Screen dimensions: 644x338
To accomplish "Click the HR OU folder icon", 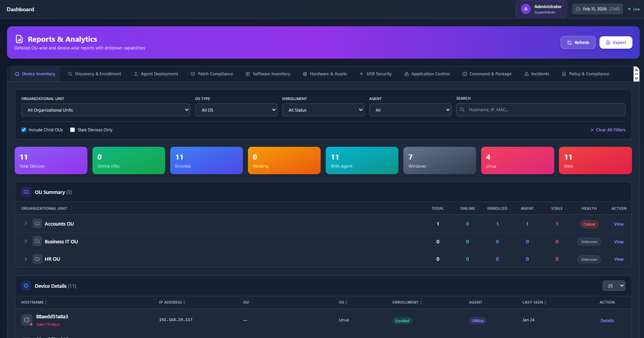I will [x=37, y=259].
